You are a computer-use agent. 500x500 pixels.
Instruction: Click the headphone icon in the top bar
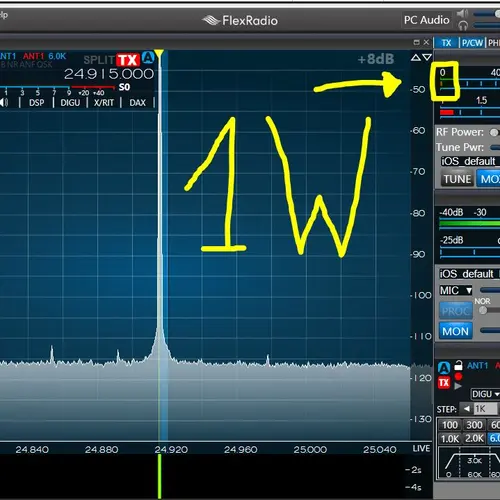[x=463, y=25]
